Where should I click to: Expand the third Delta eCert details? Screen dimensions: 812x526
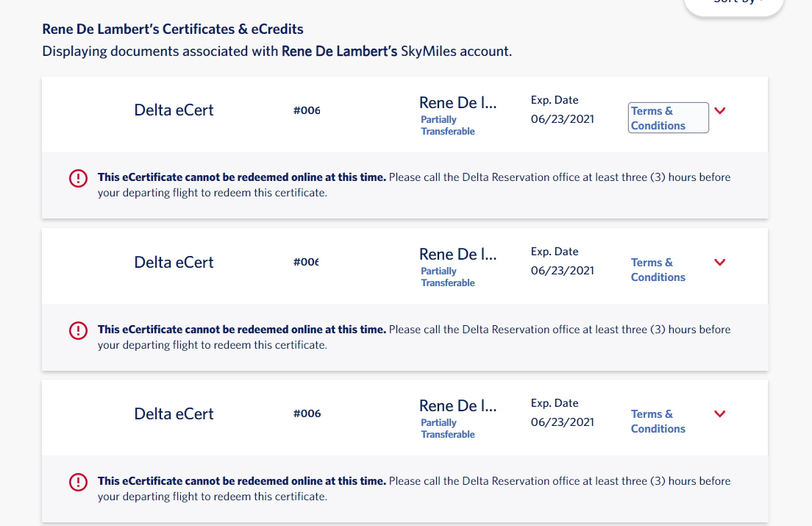click(719, 413)
